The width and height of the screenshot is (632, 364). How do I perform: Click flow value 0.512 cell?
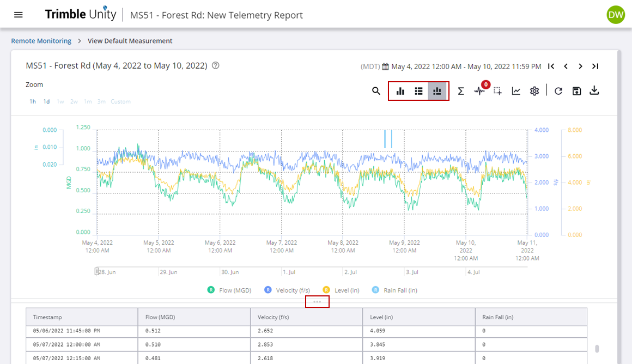tap(195, 331)
